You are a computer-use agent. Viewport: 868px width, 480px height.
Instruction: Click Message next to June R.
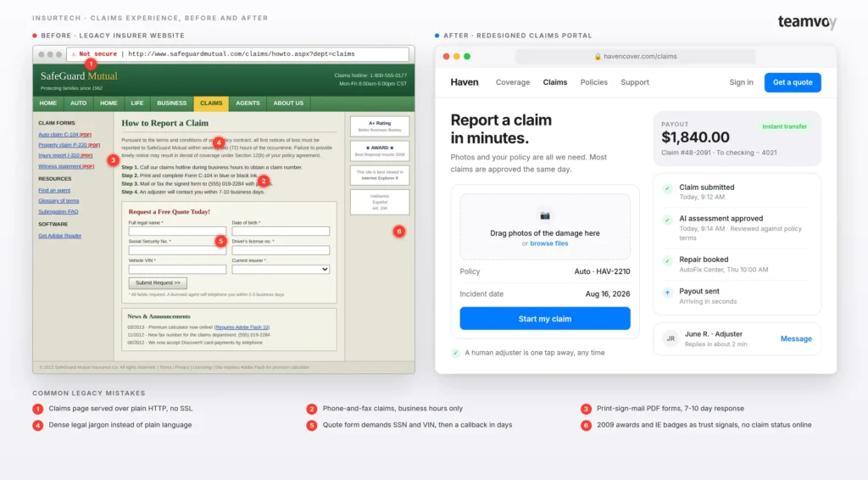pyautogui.click(x=796, y=339)
